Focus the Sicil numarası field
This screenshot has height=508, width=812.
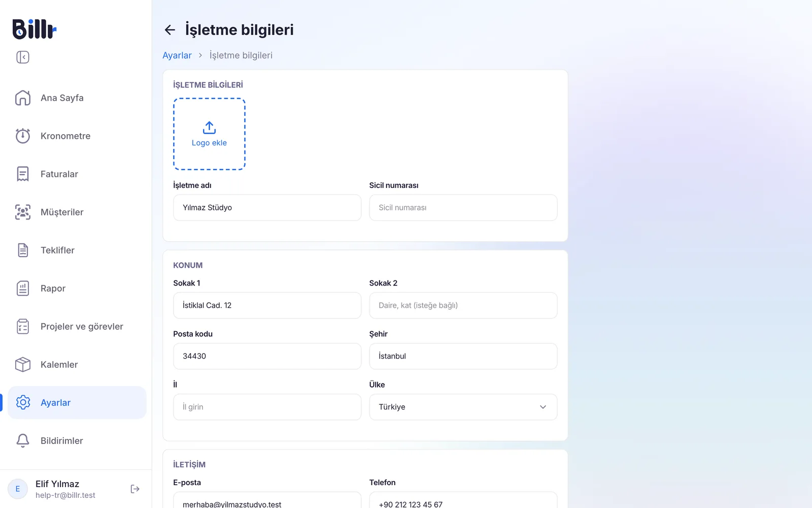click(x=463, y=208)
